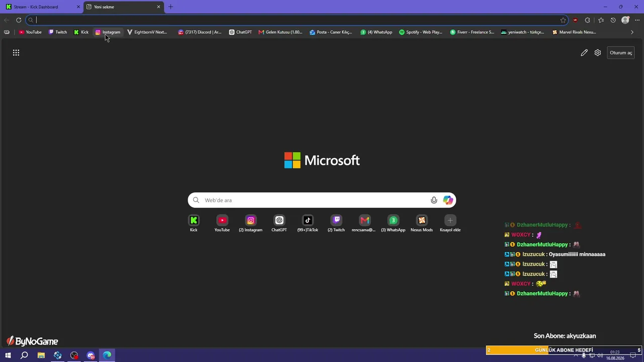Viewport: 644px width, 362px height.
Task: Open the browser profile avatar
Action: 625,20
